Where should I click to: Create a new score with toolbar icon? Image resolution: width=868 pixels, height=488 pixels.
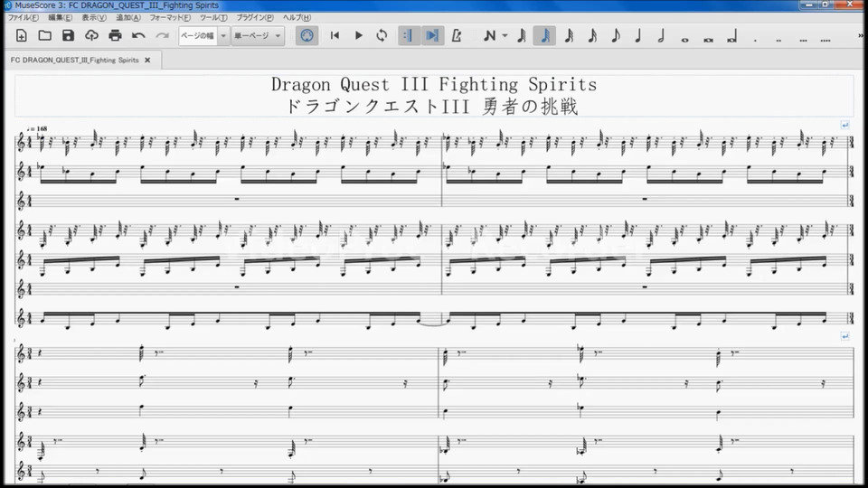point(22,36)
